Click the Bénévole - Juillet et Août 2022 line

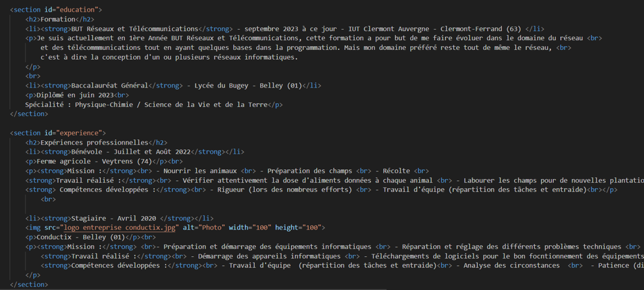point(130,152)
